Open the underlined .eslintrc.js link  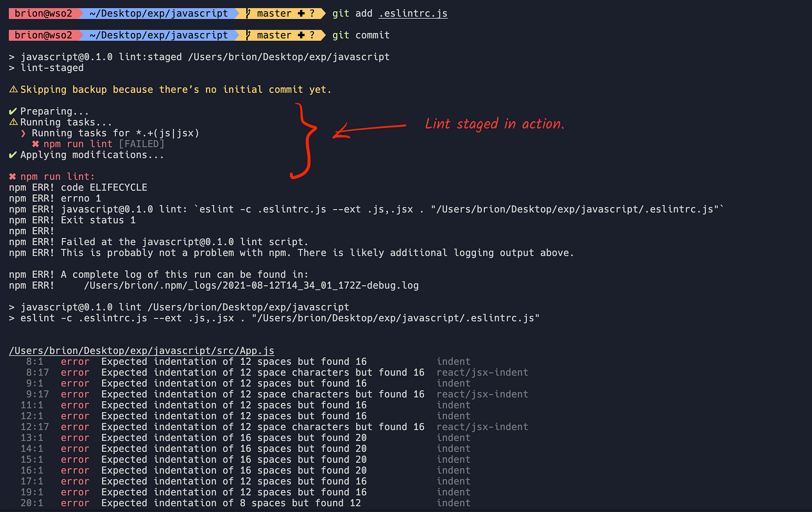tap(412, 13)
